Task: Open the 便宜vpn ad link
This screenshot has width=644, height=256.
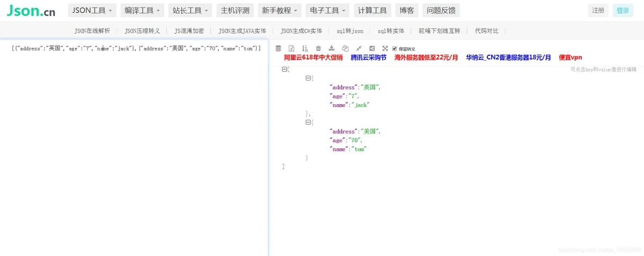Action: pos(570,57)
